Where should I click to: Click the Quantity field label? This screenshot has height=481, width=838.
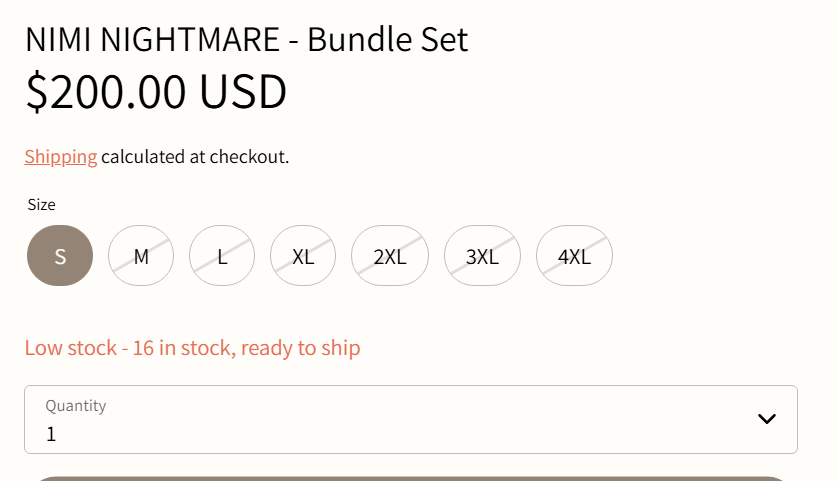coord(76,406)
